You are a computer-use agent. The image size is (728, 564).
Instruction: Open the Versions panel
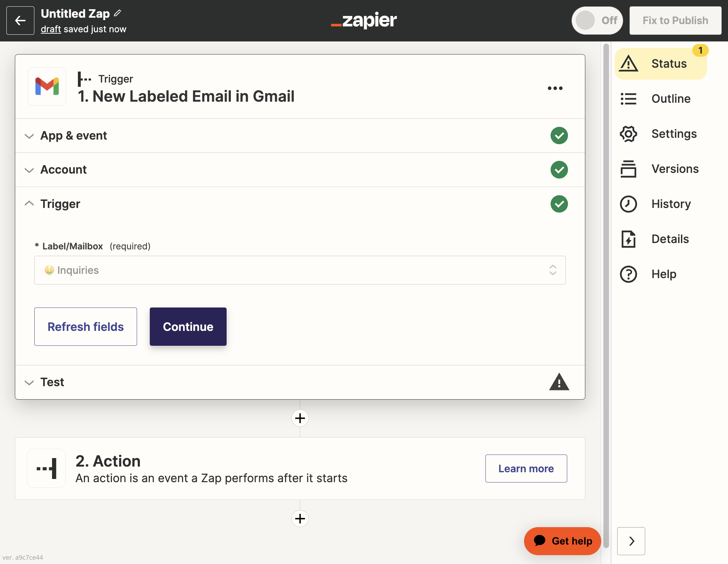coord(661,169)
